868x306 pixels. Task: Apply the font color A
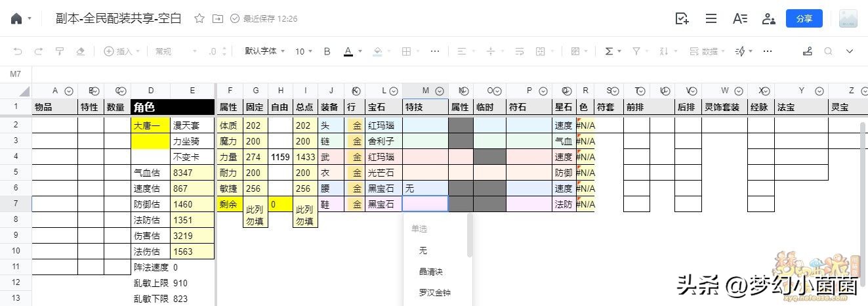(349, 51)
